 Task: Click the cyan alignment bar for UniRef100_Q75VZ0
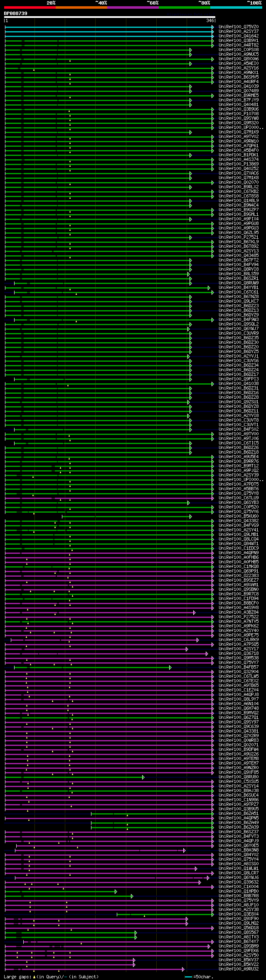109,27
